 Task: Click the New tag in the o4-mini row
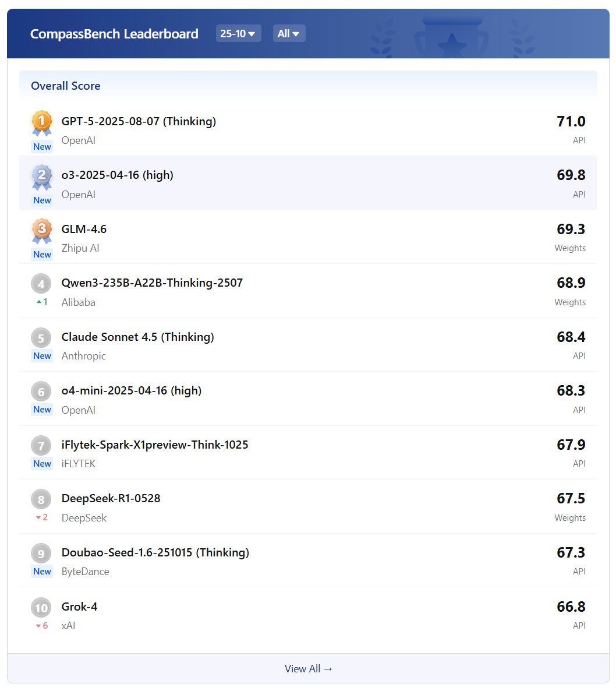(x=43, y=410)
